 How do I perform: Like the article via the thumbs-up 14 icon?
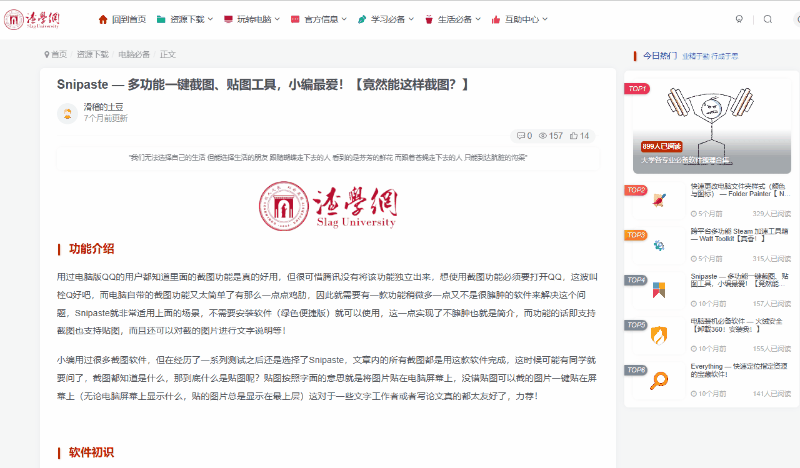(574, 136)
